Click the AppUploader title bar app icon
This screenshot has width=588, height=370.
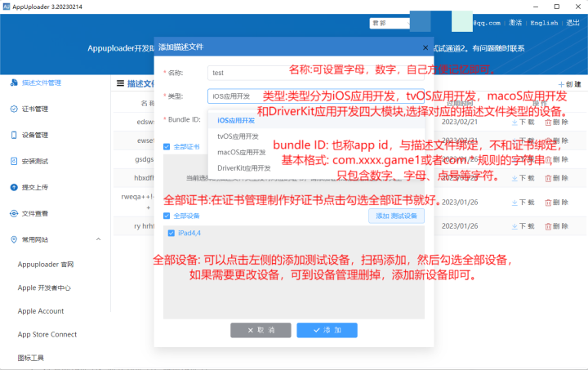tap(7, 7)
